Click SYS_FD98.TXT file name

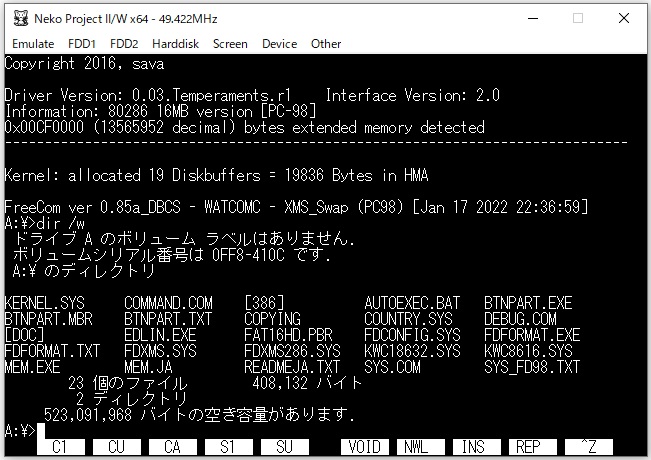click(x=532, y=367)
